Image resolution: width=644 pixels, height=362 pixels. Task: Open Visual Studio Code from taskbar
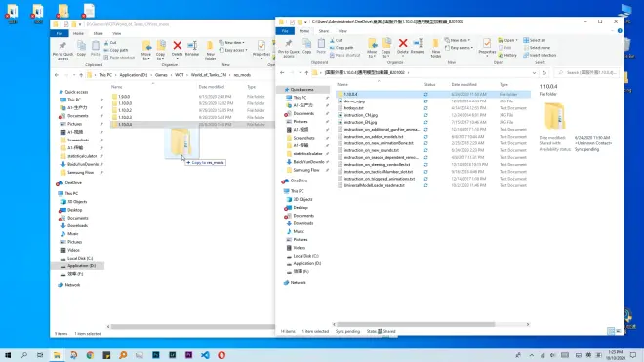point(205,355)
